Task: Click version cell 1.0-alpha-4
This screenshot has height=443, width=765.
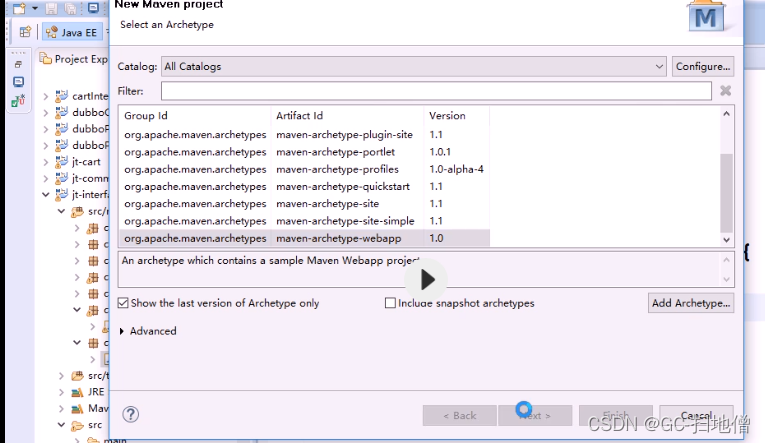Action: click(456, 169)
